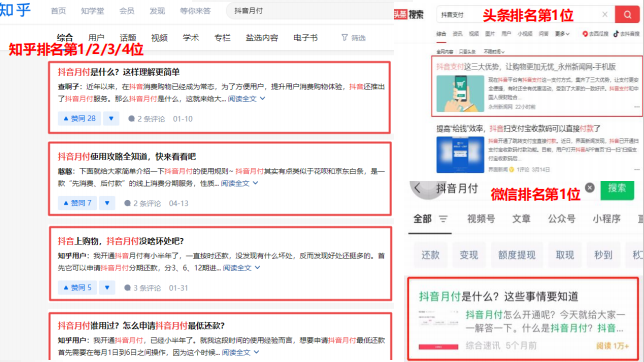Select the WeChat 秒到 suggestion chip
644x362 pixels.
[603, 255]
